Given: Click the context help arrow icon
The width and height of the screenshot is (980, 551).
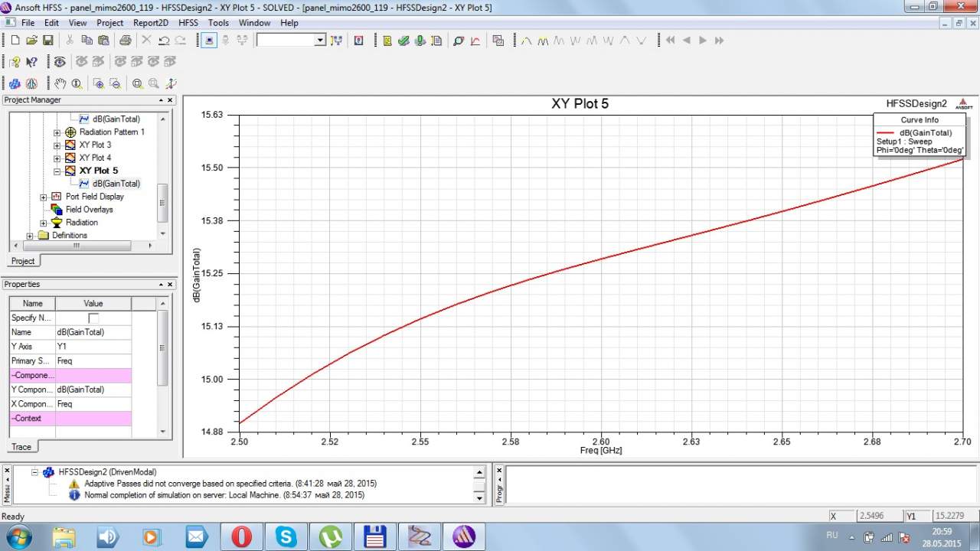Looking at the screenshot, I should coord(31,62).
